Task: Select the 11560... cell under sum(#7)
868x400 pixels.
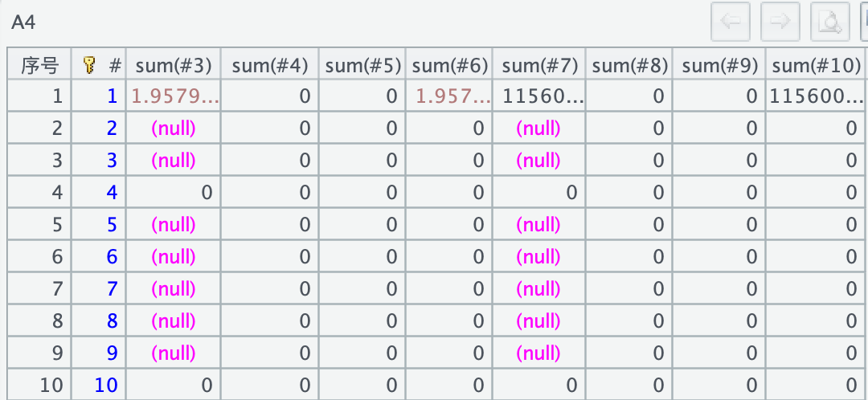Action: 542,96
